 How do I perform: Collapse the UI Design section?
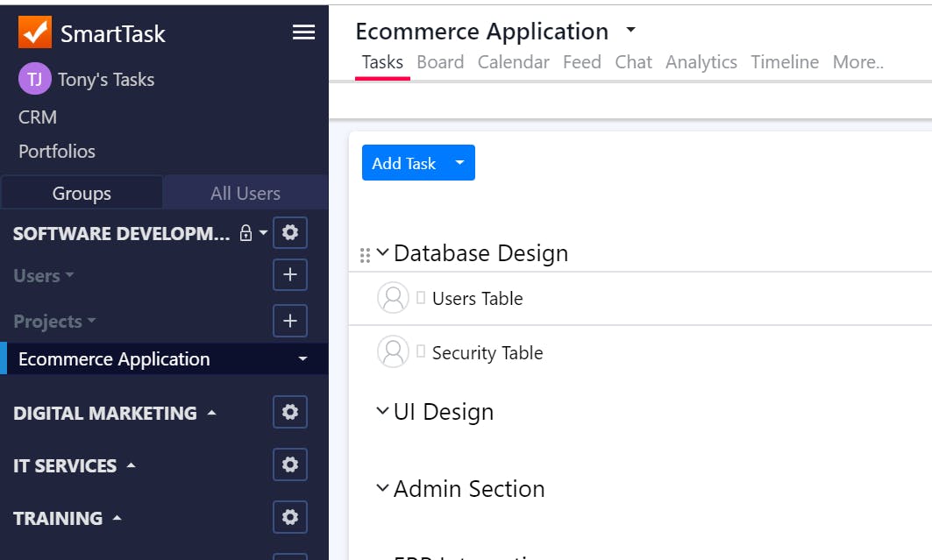[382, 411]
